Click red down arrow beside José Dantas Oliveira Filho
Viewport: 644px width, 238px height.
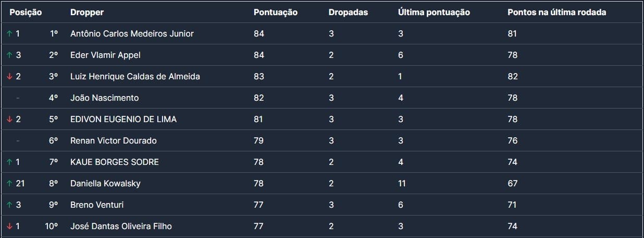pyautogui.click(x=9, y=227)
